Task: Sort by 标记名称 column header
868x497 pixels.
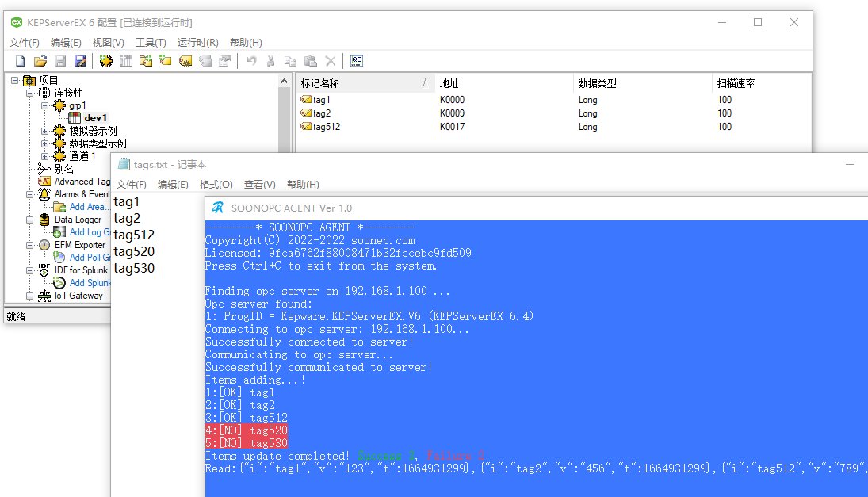Action: click(x=365, y=83)
